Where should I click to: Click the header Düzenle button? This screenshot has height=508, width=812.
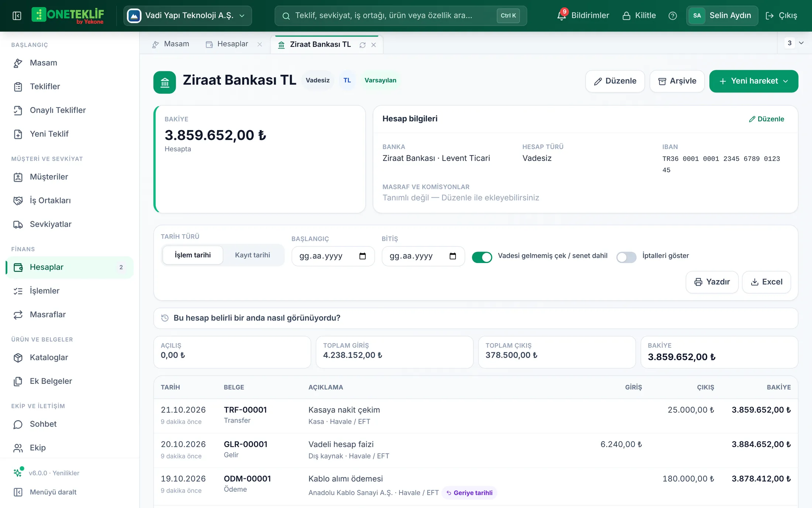point(615,81)
